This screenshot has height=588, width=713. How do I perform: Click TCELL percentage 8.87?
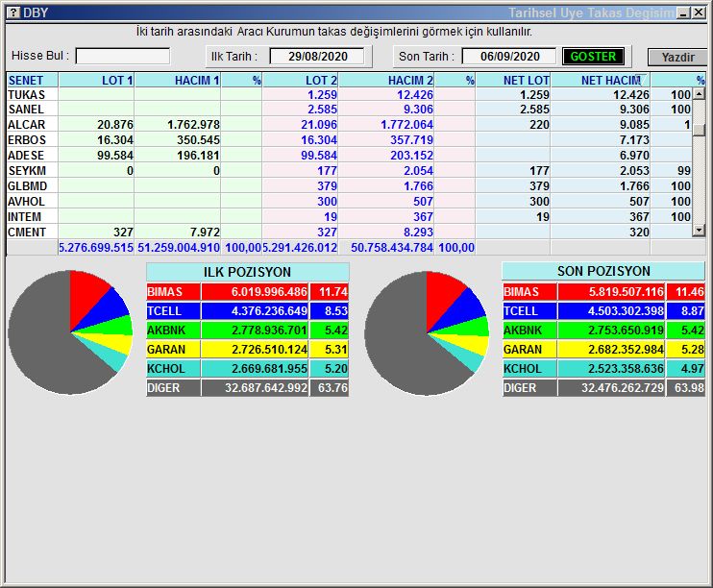point(693,311)
